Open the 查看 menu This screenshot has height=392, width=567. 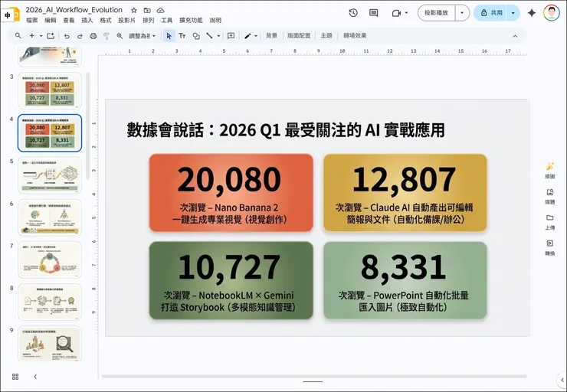[x=69, y=20]
